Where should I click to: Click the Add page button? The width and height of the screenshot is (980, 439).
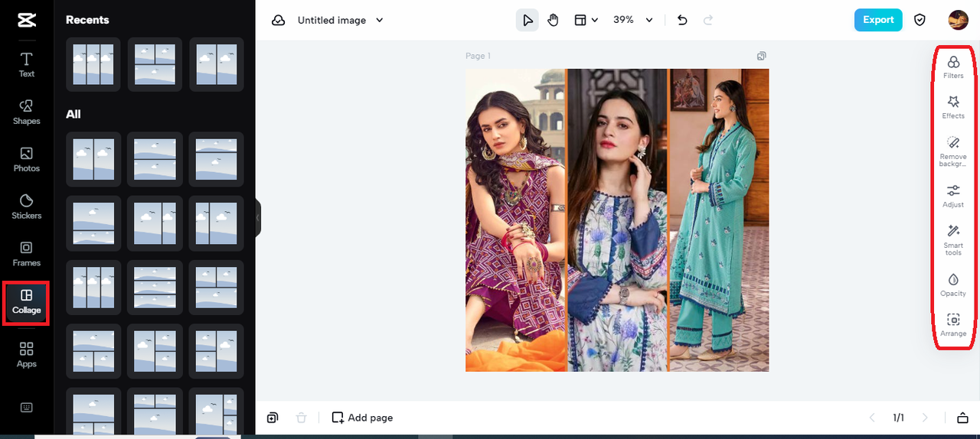[362, 418]
